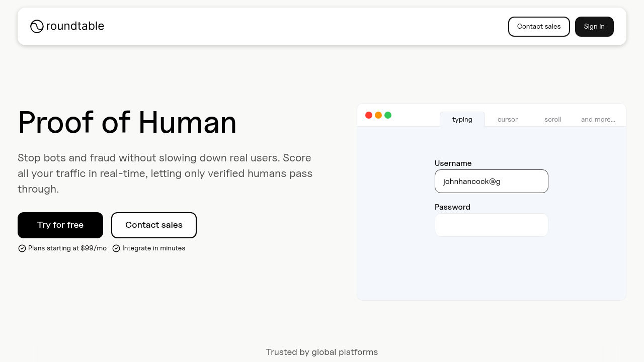Click the green dot in demo window
The width and height of the screenshot is (644, 362).
(388, 115)
